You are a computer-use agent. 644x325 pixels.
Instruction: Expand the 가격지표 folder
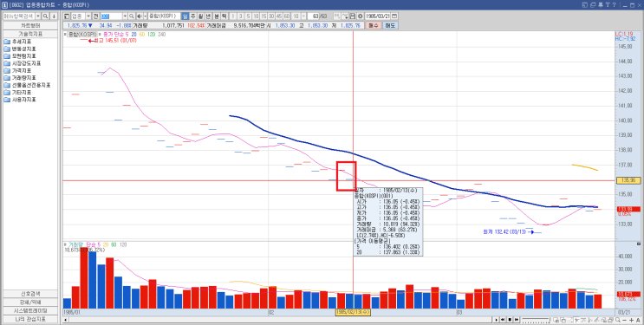click(x=17, y=71)
